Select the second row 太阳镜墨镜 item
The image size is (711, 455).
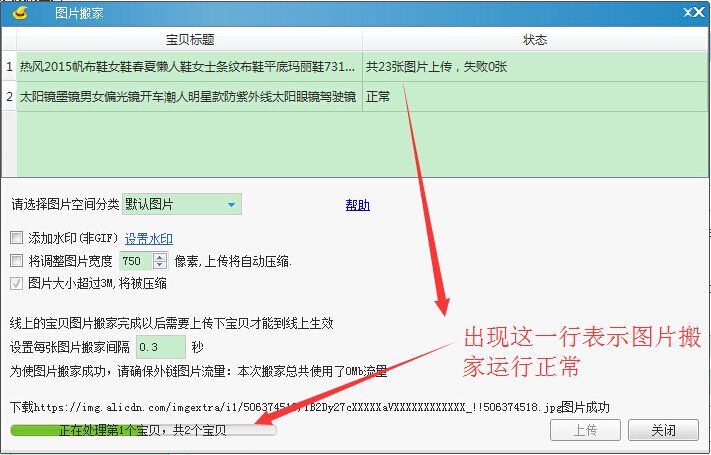187,97
